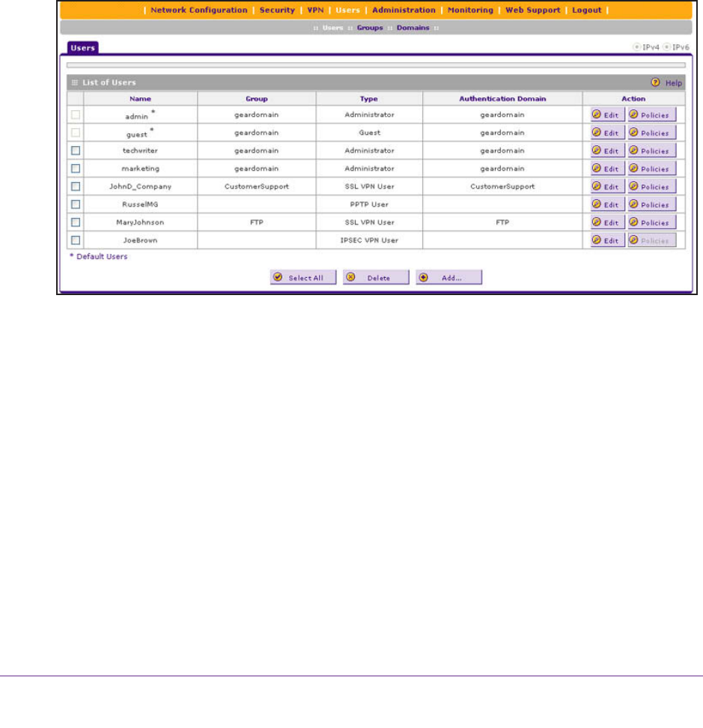Image resolution: width=703 pixels, height=728 pixels.
Task: Select the Users tab
Action: 82,48
